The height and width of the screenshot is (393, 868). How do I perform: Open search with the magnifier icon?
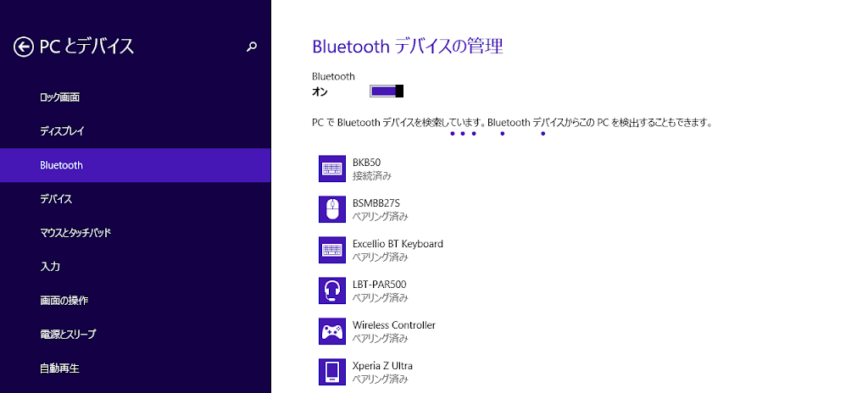point(251,47)
